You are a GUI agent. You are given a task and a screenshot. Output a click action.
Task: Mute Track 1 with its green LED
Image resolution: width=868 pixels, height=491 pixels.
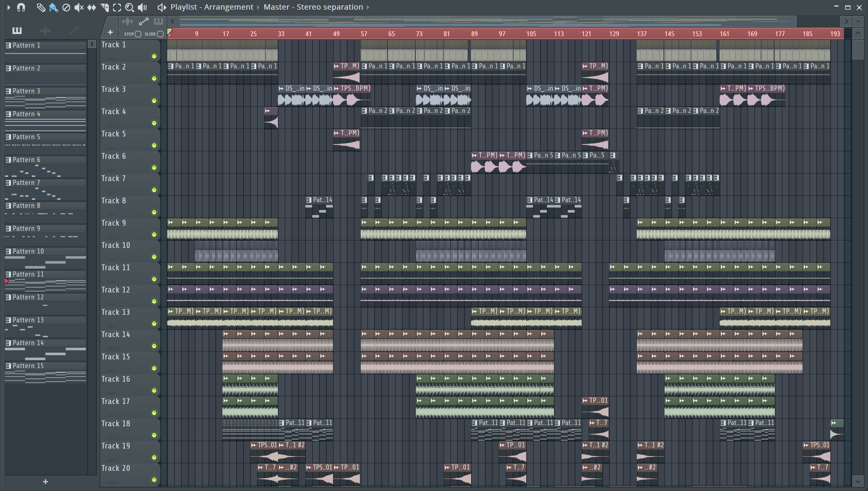pyautogui.click(x=154, y=56)
